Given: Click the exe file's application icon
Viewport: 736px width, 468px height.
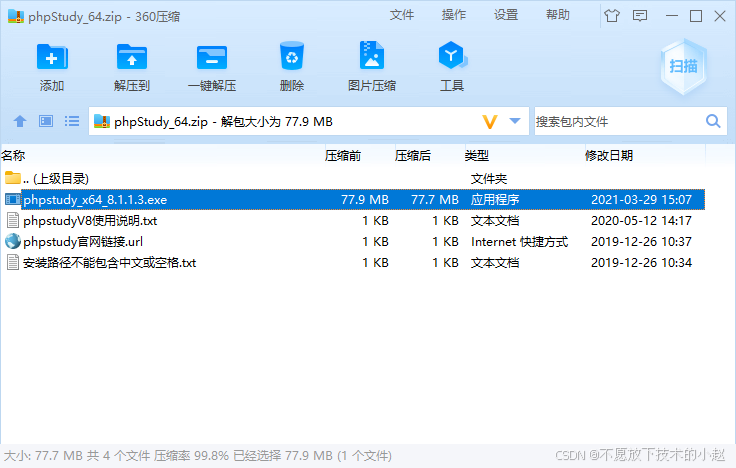Looking at the screenshot, I should (x=13, y=199).
